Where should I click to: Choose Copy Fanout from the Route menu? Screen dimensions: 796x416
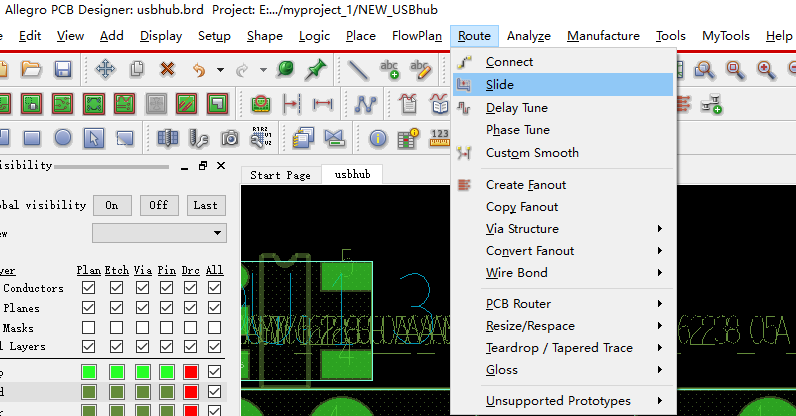(563, 207)
